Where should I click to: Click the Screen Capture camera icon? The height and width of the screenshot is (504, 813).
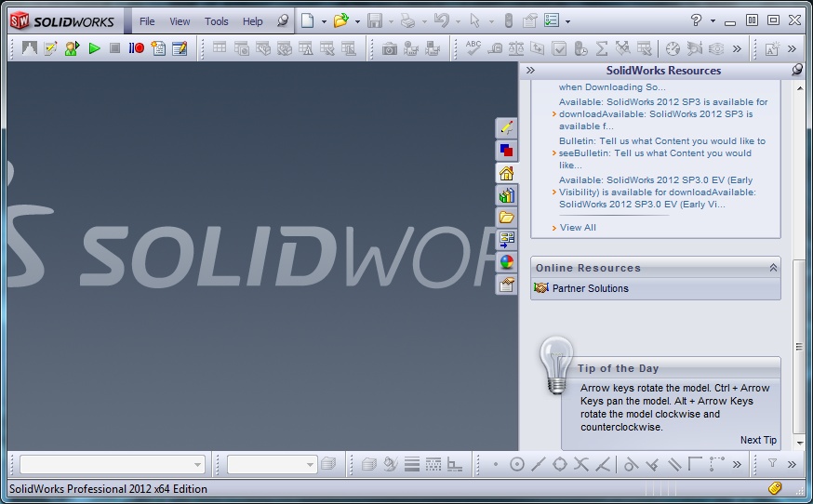(x=390, y=48)
